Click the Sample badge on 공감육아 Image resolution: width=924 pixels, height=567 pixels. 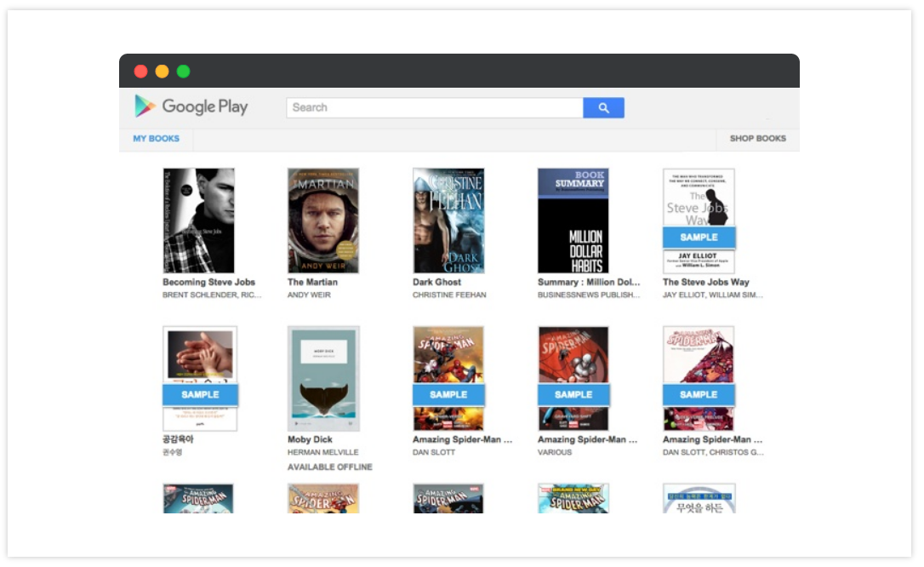pos(200,394)
